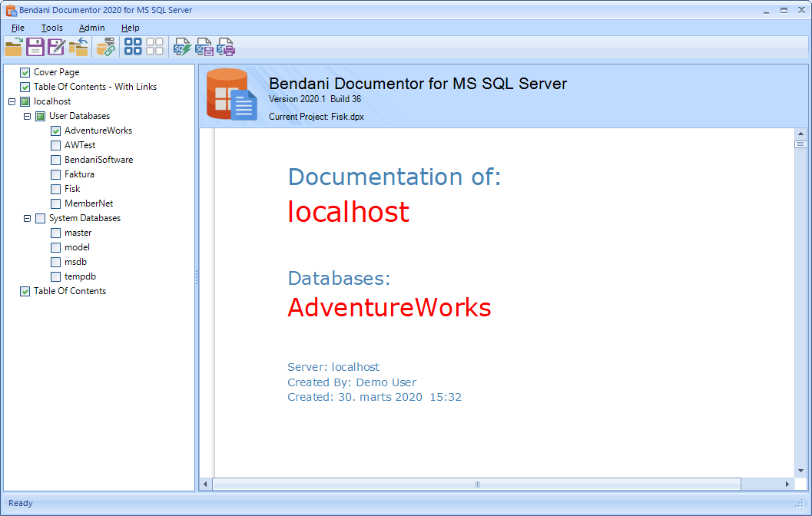Toggle Cover Page checkbox

25,72
